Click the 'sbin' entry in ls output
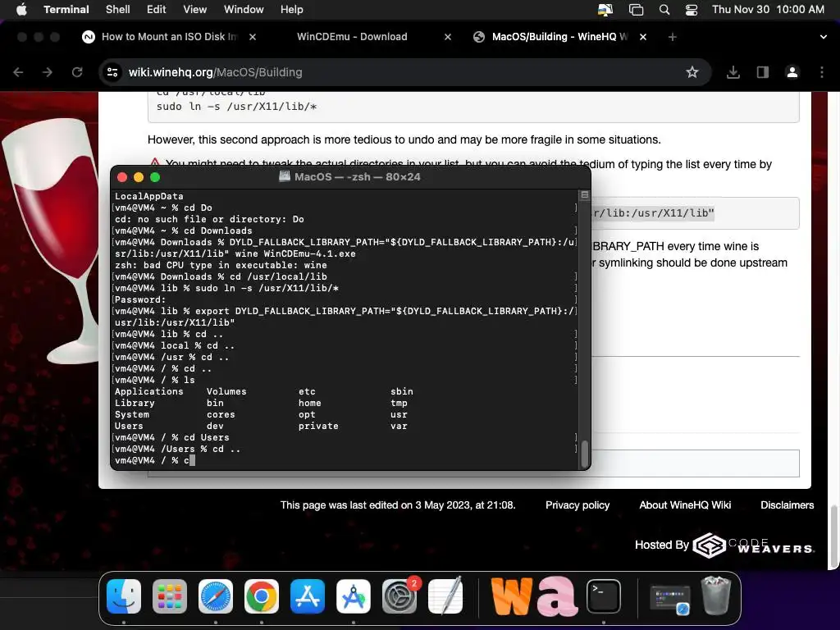 point(402,391)
